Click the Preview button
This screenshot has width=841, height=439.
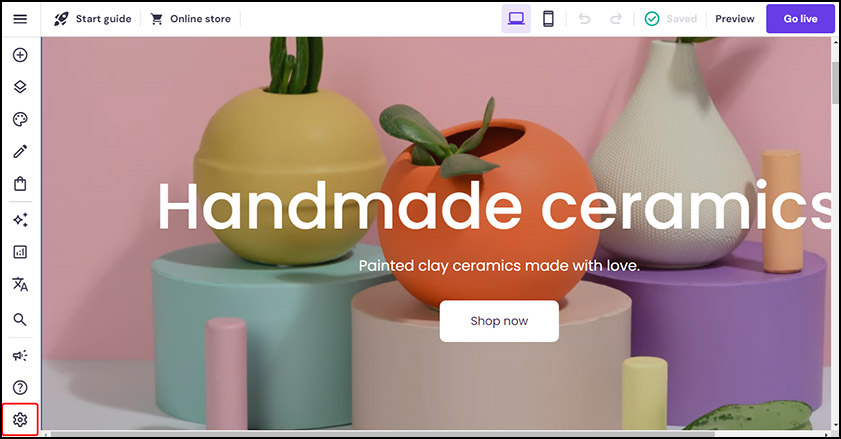point(734,19)
